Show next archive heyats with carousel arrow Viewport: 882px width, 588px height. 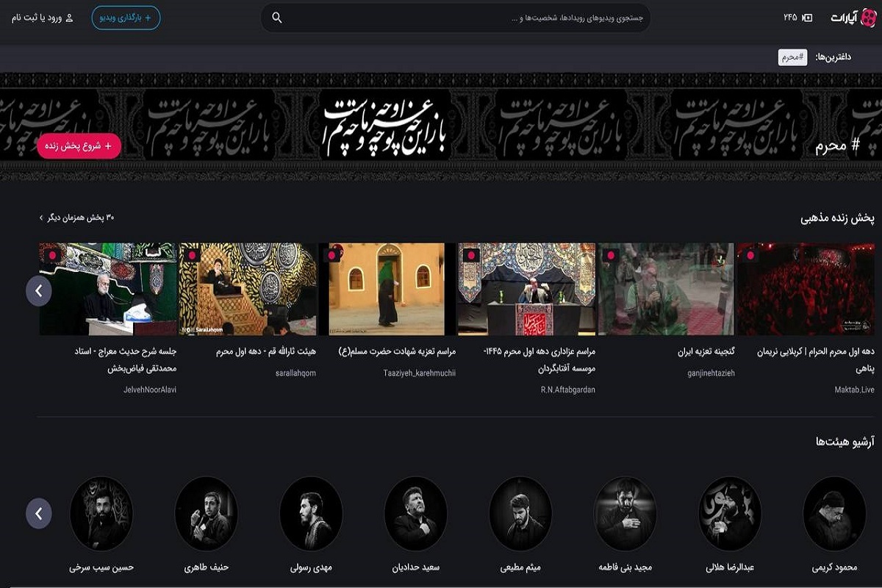click(39, 513)
